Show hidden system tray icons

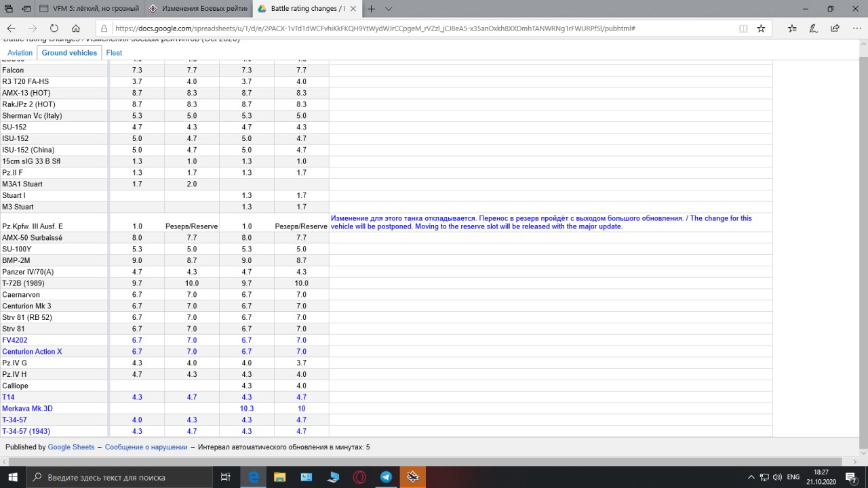(x=751, y=477)
